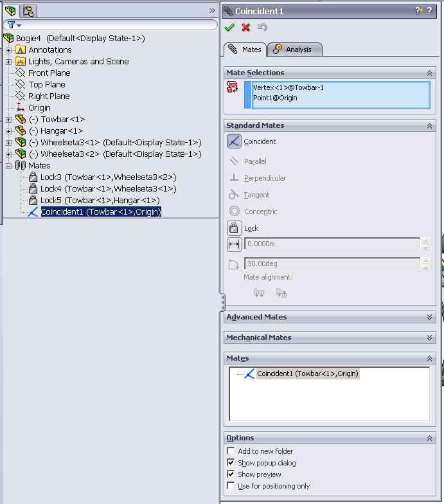This screenshot has height=504, width=444.
Task: Disable Show preview checkbox
Action: [231, 474]
